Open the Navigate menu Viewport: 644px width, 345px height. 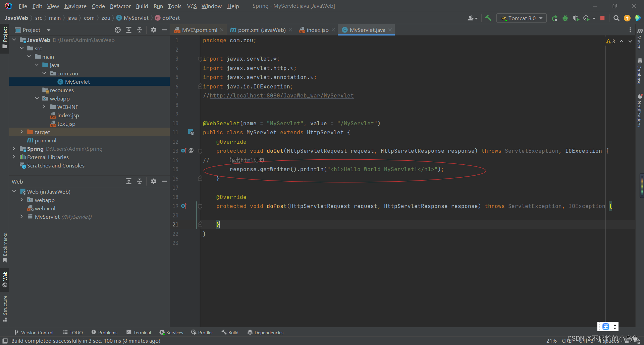(75, 6)
